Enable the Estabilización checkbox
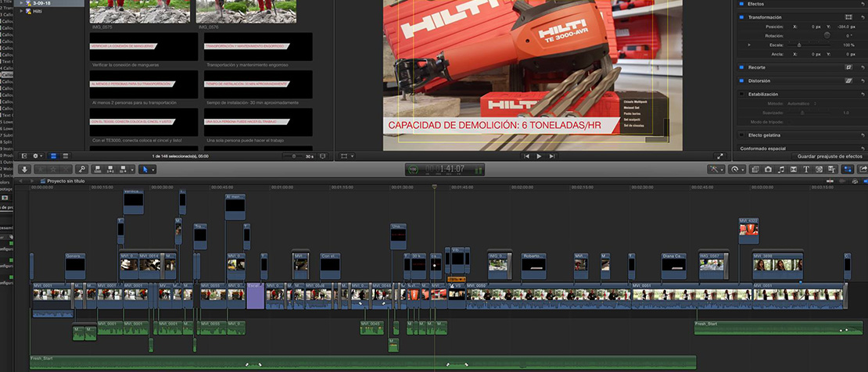 pos(742,94)
